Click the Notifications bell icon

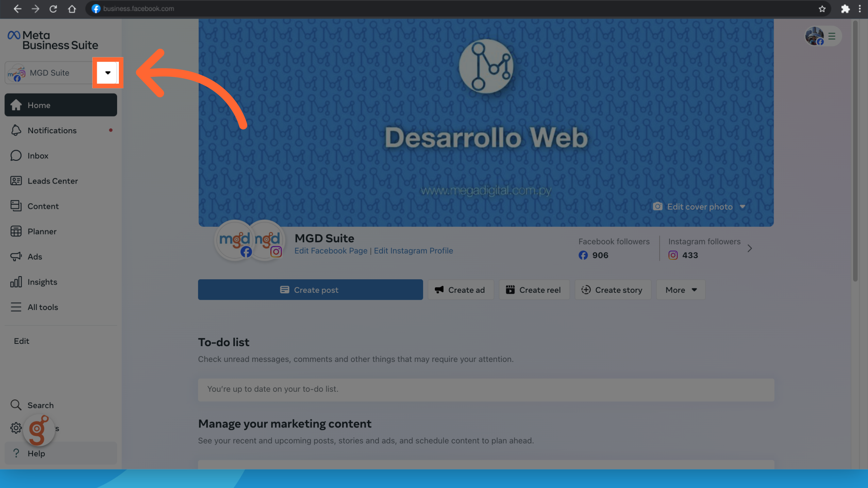[x=16, y=131]
